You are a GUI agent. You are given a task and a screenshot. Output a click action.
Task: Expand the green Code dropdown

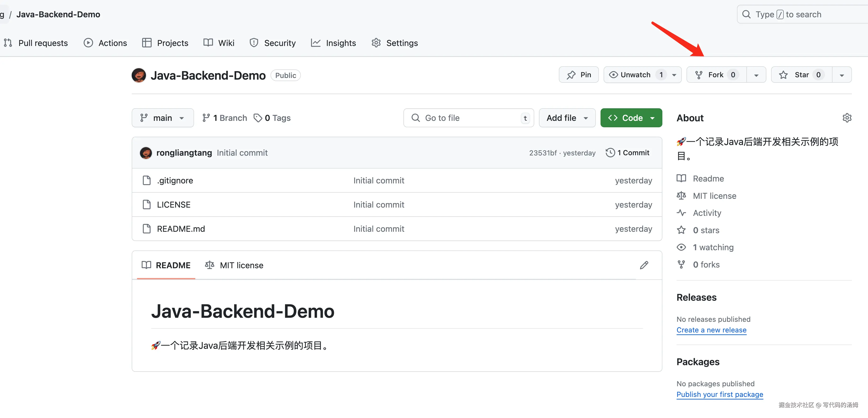coord(631,118)
